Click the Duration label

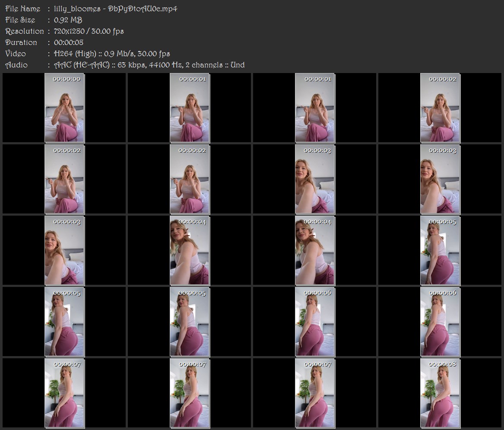click(21, 42)
